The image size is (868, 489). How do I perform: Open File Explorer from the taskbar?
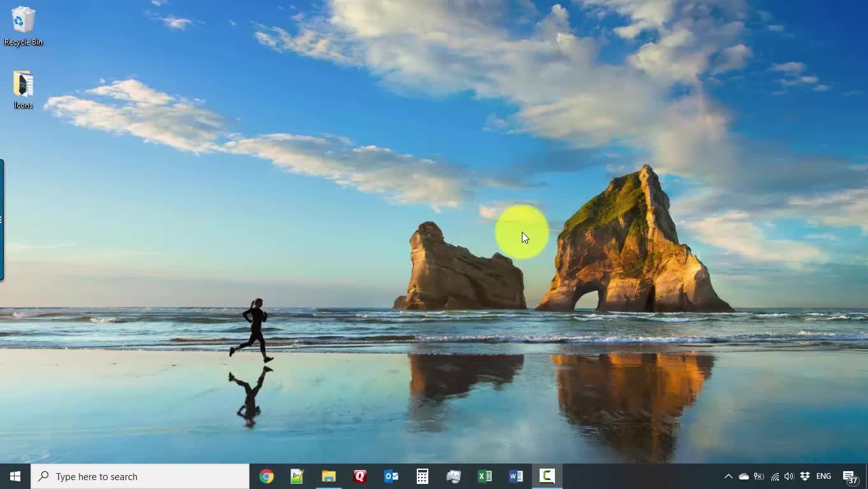pyautogui.click(x=328, y=476)
